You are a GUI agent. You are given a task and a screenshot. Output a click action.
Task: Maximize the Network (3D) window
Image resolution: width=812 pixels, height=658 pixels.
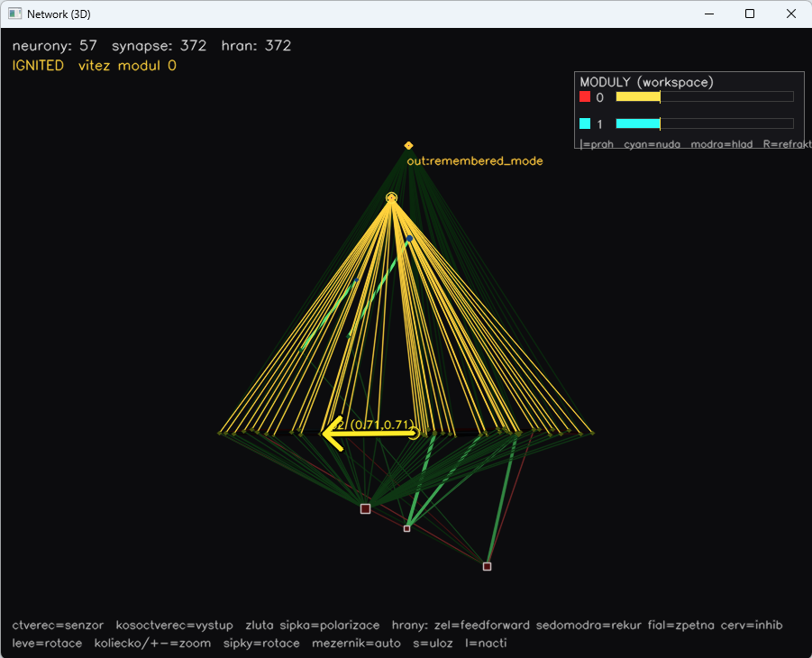click(x=749, y=14)
